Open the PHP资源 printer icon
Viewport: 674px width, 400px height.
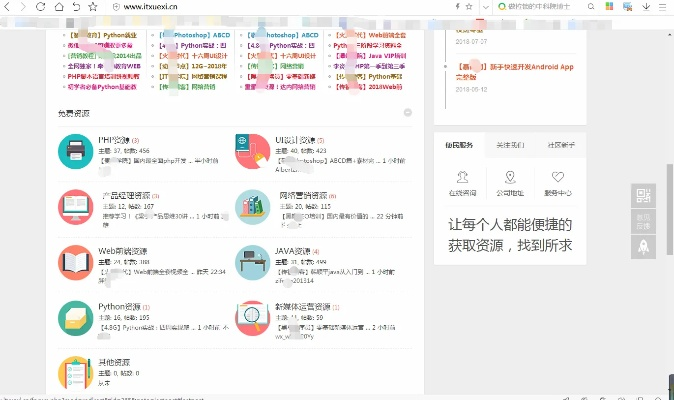[x=76, y=151]
